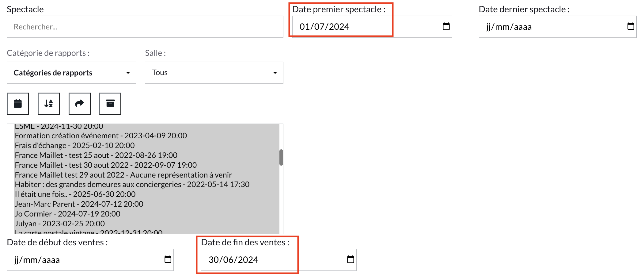The height and width of the screenshot is (276, 644).
Task: Select Formation création événement item
Action: pyautogui.click(x=101, y=136)
